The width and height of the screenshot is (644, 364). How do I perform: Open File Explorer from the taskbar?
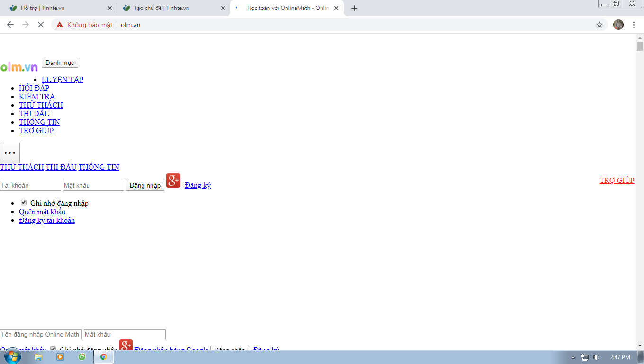tap(38, 357)
